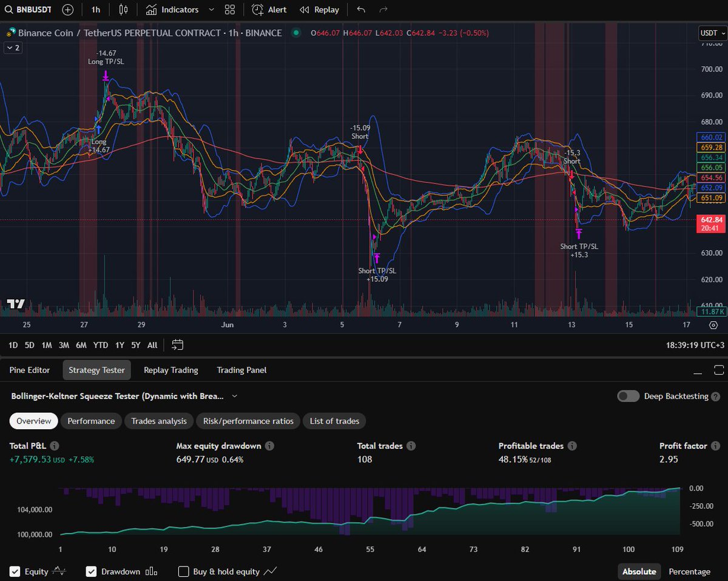Switch to the Replay Trading tab
728x581 pixels.
[171, 370]
